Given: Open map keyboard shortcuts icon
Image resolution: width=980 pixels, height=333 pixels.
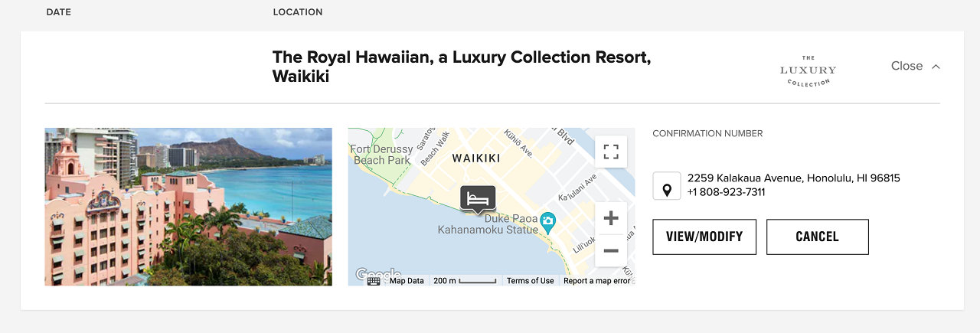Looking at the screenshot, I should tap(374, 281).
